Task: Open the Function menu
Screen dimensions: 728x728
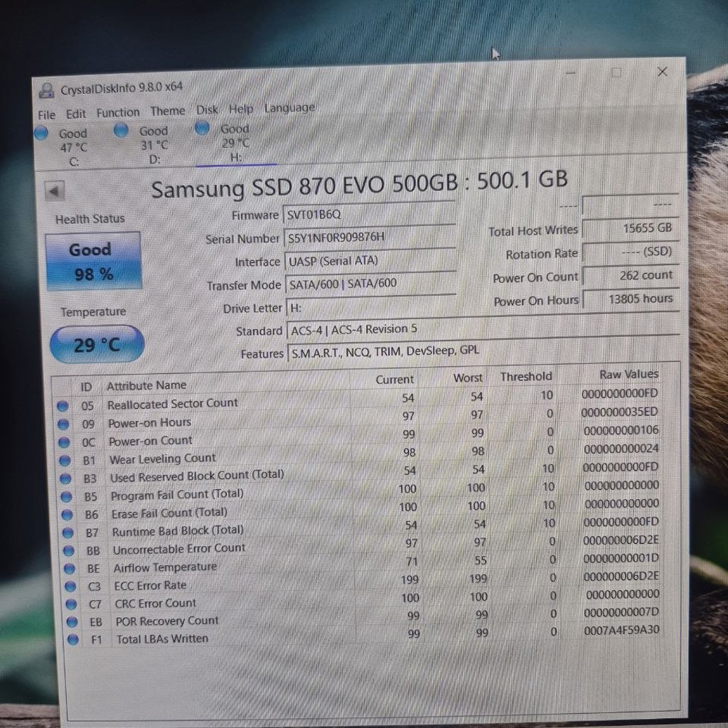Action: pos(118,113)
